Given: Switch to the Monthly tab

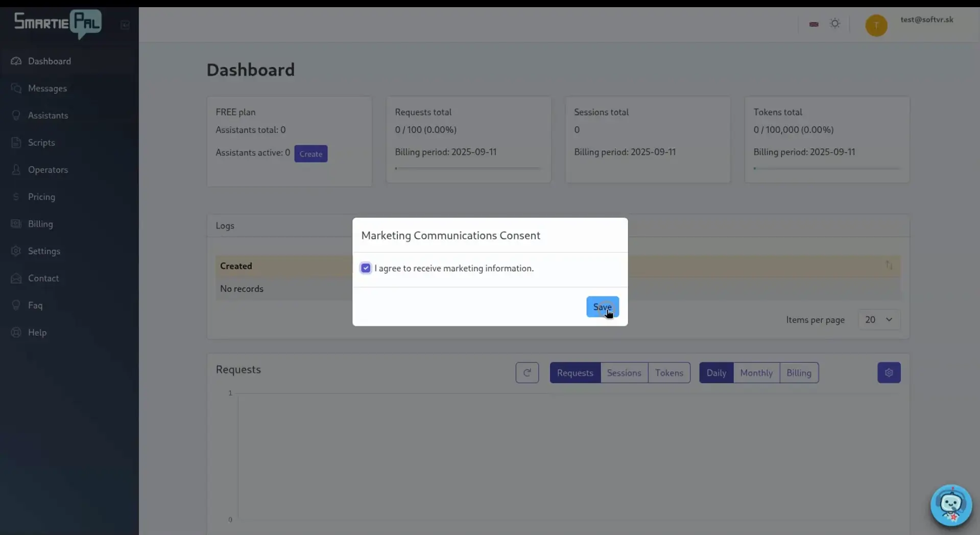Looking at the screenshot, I should coord(756,373).
